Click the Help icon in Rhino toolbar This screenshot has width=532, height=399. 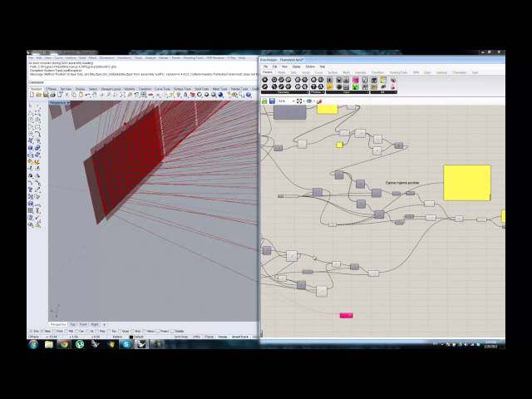(249, 95)
